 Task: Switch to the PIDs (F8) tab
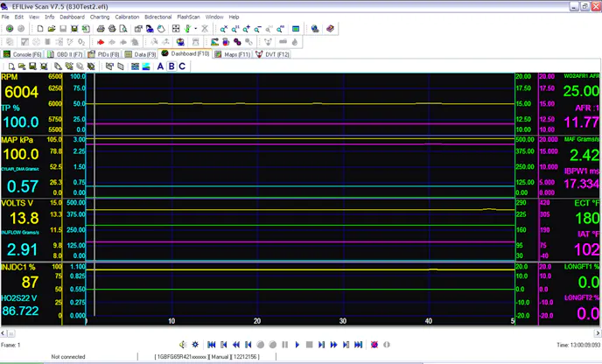pyautogui.click(x=103, y=54)
